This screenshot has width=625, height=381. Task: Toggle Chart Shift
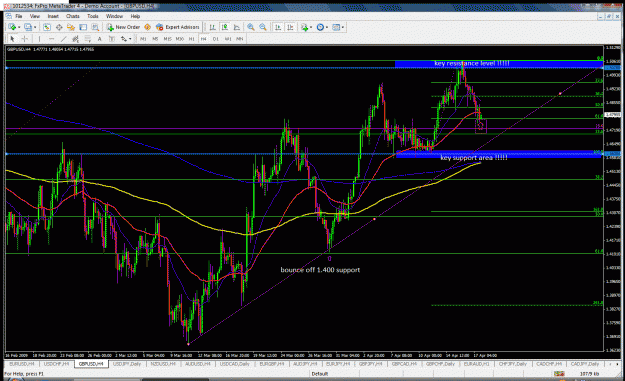[290, 27]
